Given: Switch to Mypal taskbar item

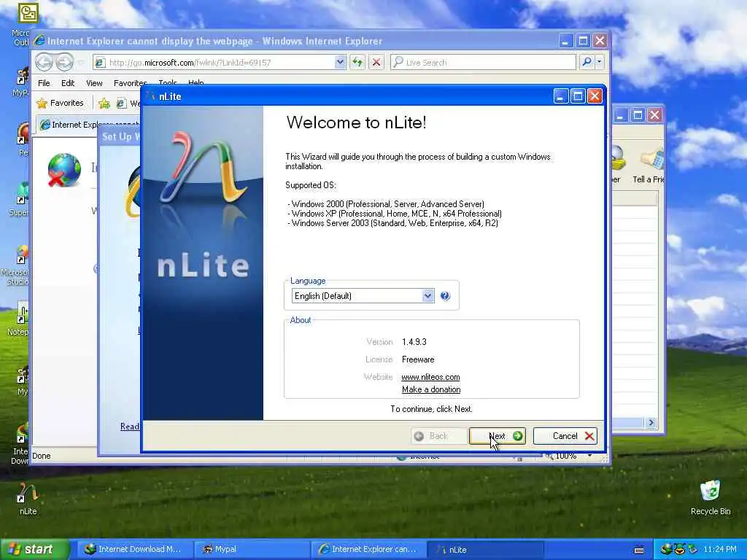Looking at the screenshot, I should click(x=251, y=549).
